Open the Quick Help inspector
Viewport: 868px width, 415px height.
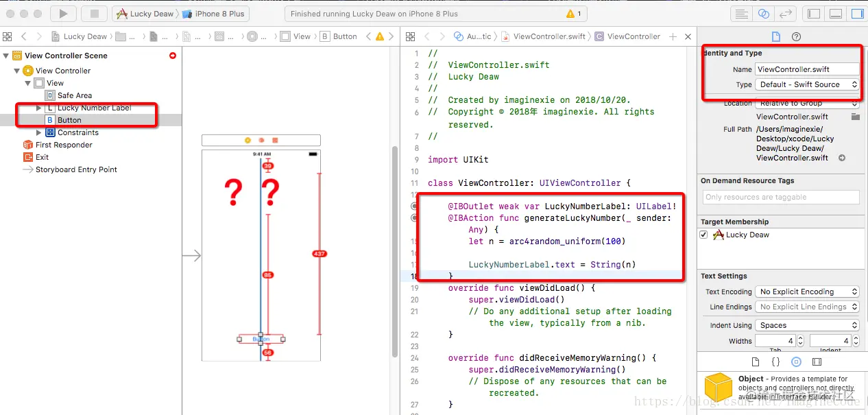point(796,36)
